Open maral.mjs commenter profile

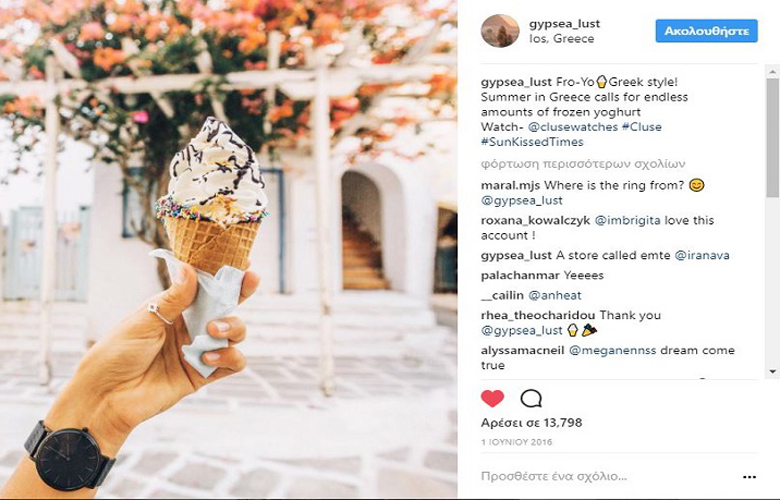click(x=510, y=186)
